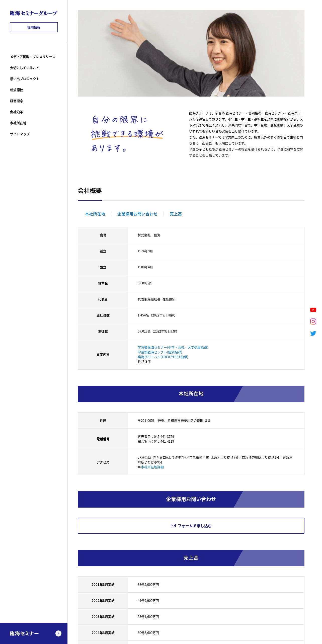Jump to 本社所在地 anchor link under 会社概要

(95, 214)
